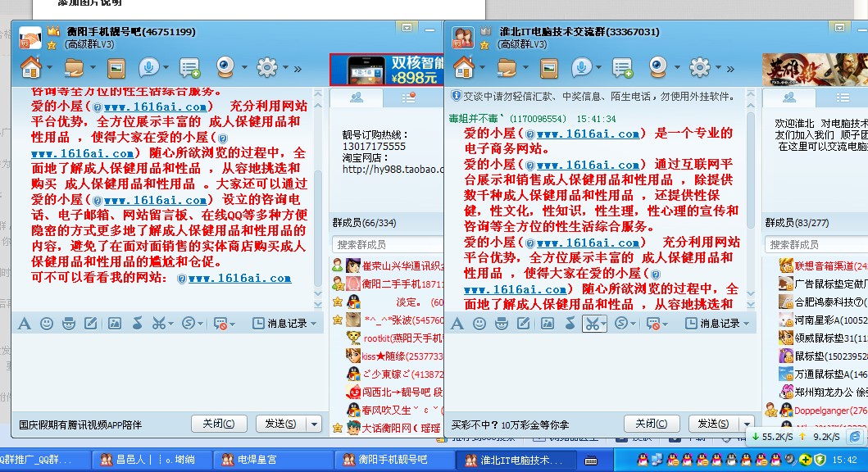The image size is (868, 472).
Task: Start video webcam in 淮北IT电脑技术交流群 window
Action: [x=657, y=67]
